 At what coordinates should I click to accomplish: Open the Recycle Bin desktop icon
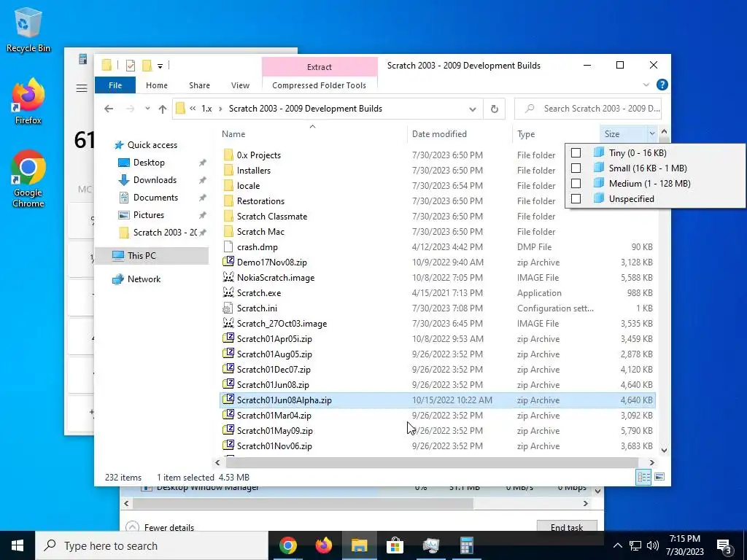(28, 29)
